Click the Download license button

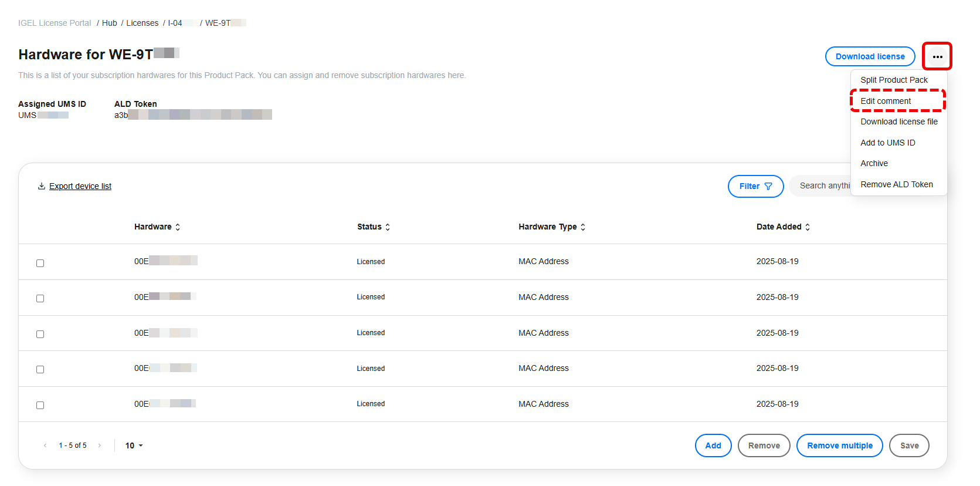click(x=870, y=56)
